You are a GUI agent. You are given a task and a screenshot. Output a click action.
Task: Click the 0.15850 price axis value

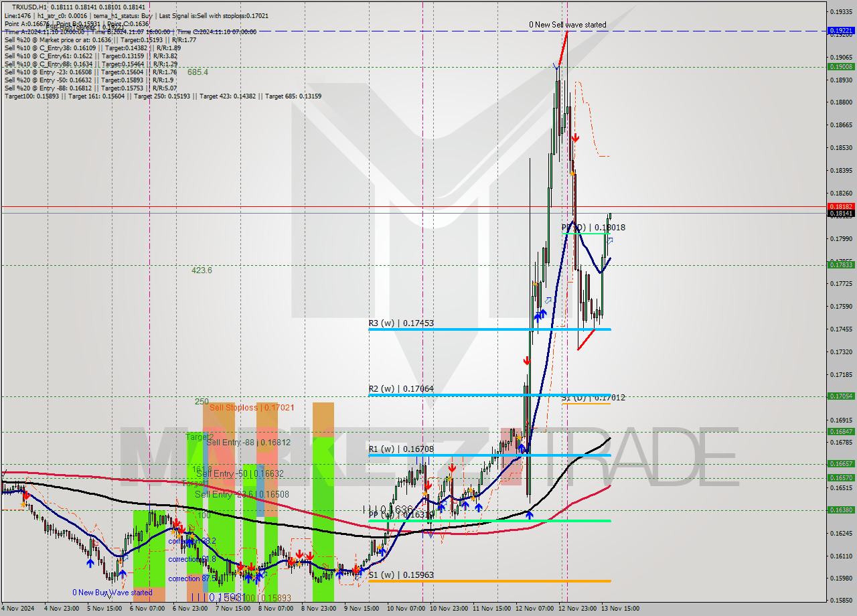[841, 601]
